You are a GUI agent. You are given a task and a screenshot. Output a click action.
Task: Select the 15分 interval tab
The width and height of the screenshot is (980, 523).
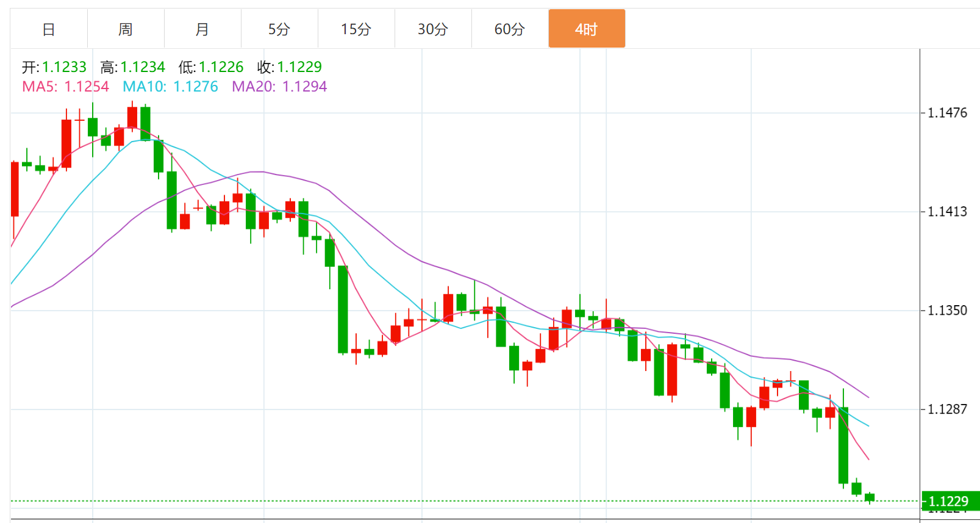356,29
